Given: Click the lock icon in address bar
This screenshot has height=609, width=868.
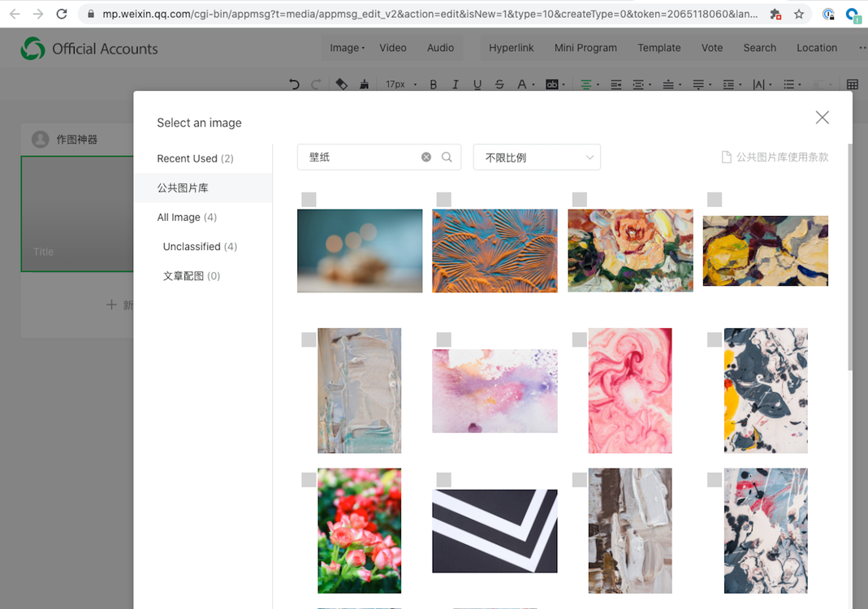Looking at the screenshot, I should click(x=90, y=14).
